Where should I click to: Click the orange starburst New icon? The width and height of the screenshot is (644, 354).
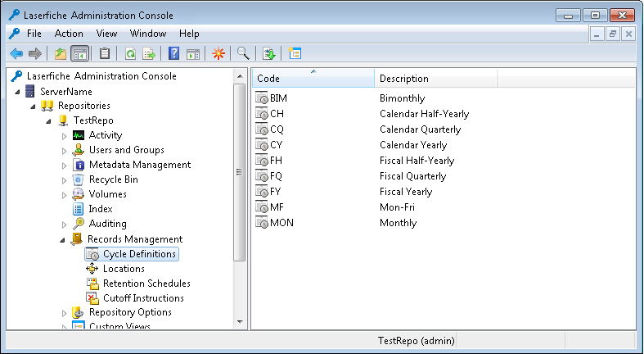[x=218, y=53]
